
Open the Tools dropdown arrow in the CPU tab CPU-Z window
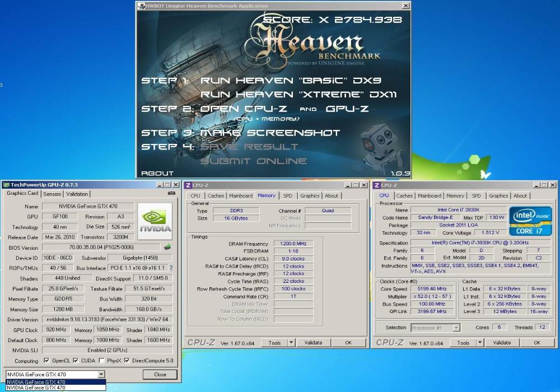[x=480, y=343]
